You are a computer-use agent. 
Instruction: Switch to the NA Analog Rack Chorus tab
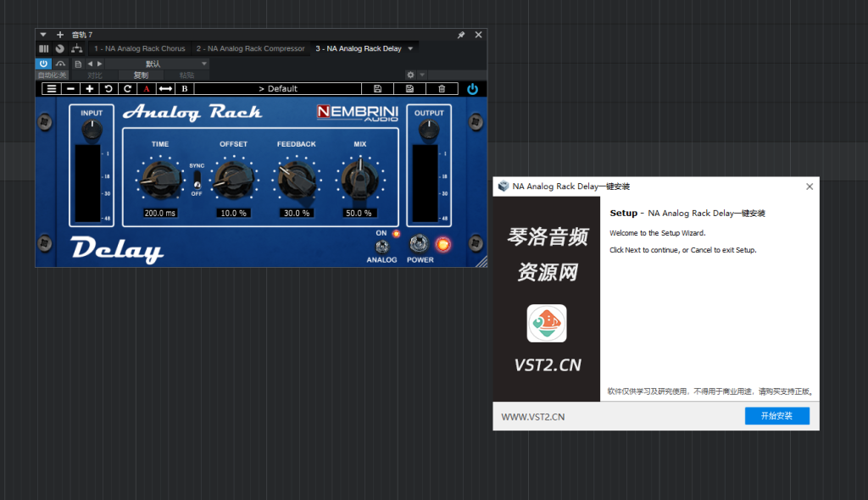click(x=138, y=48)
